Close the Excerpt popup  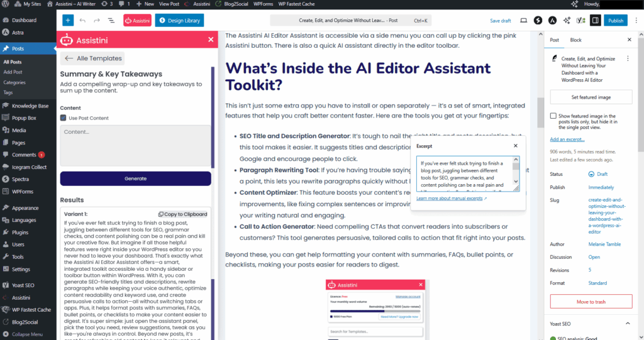pyautogui.click(x=516, y=146)
